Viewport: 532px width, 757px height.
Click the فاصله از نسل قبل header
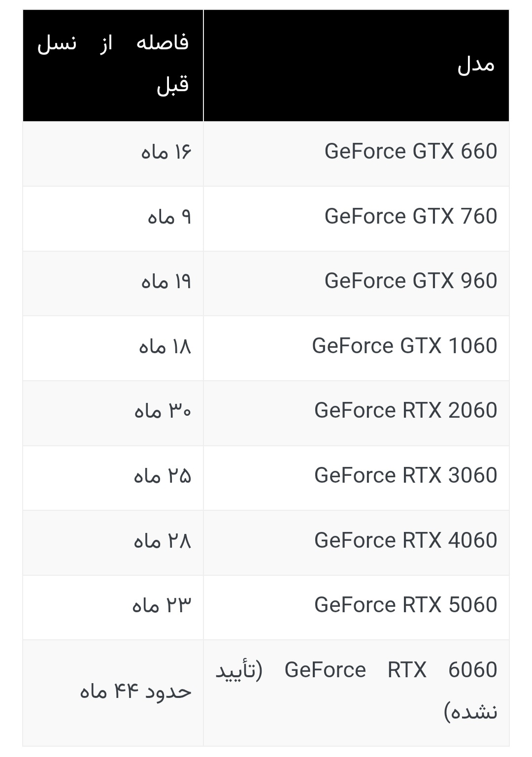coord(113,66)
